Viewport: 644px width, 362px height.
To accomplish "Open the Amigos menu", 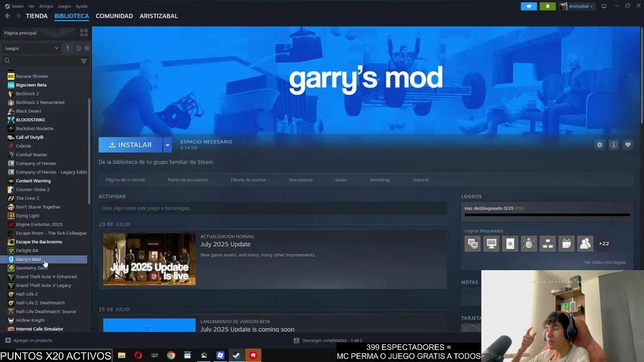I will [46, 6].
